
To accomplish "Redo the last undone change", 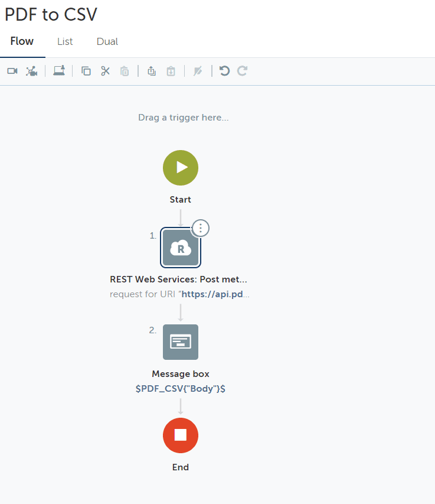I will click(242, 71).
